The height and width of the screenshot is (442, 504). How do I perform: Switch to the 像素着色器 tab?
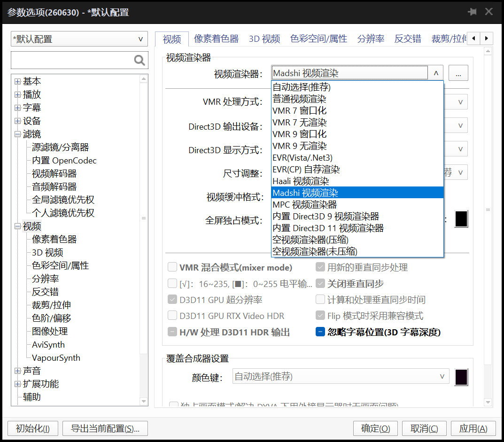tap(216, 39)
